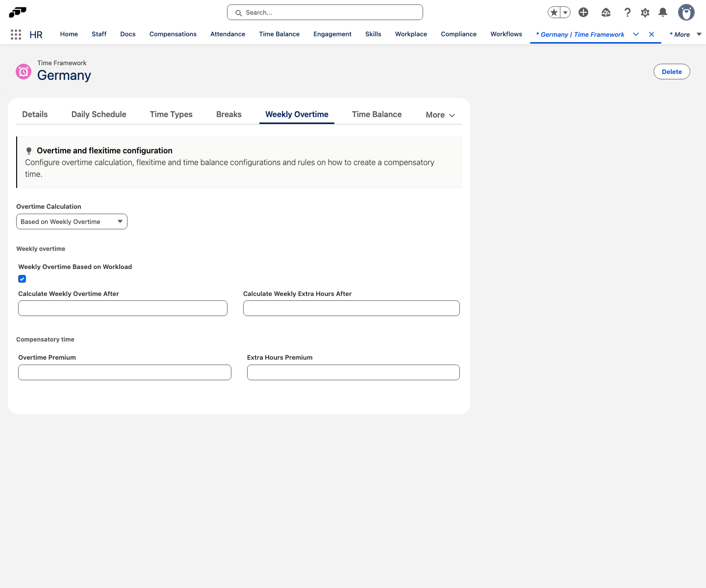This screenshot has width=706, height=588.
Task: Select the Germany Time Framework workspace tab
Action: point(580,34)
